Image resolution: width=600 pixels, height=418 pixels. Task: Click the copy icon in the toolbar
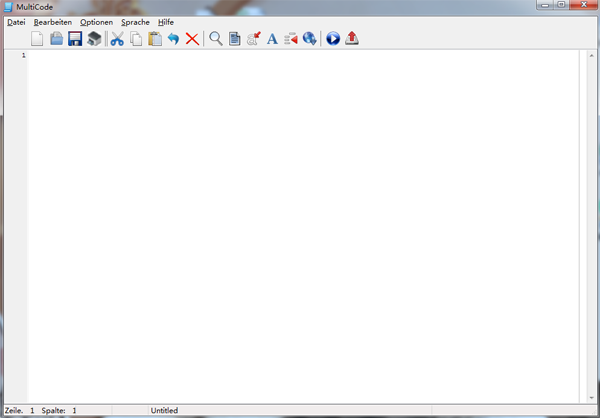136,39
